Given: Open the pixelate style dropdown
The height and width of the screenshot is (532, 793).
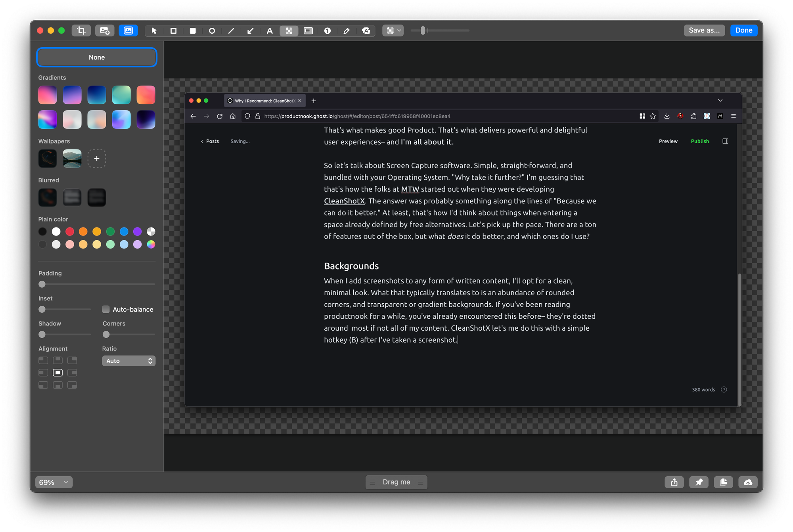Looking at the screenshot, I should (393, 31).
